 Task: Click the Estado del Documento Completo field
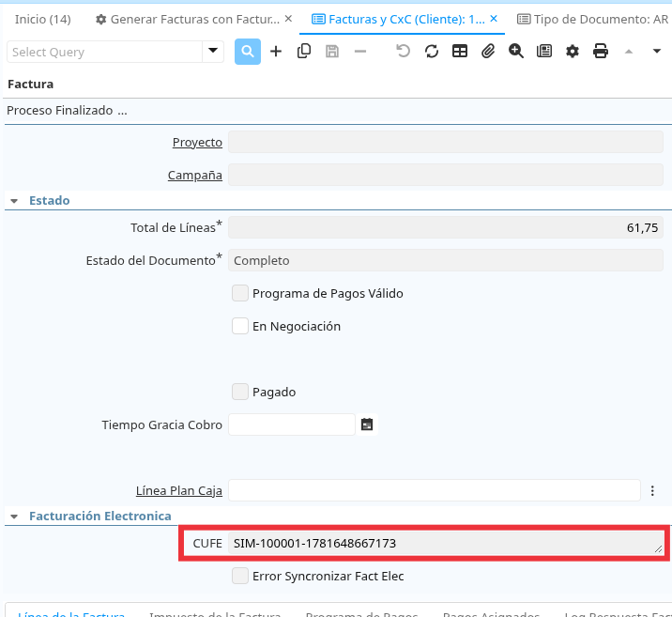click(446, 260)
